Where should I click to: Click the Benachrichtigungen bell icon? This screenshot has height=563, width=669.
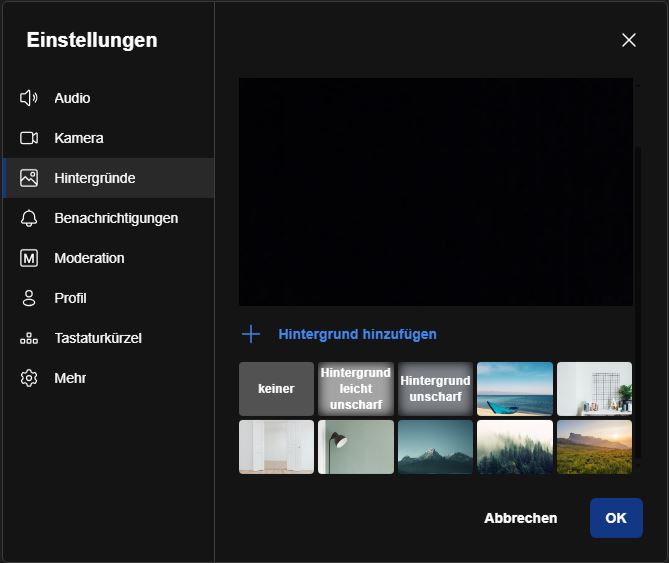pyautogui.click(x=29, y=218)
